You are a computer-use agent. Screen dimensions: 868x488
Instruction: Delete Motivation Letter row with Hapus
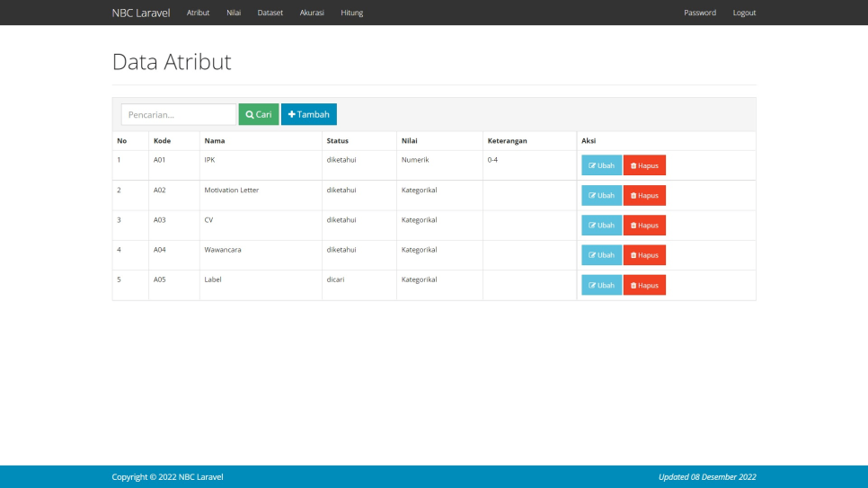point(644,195)
